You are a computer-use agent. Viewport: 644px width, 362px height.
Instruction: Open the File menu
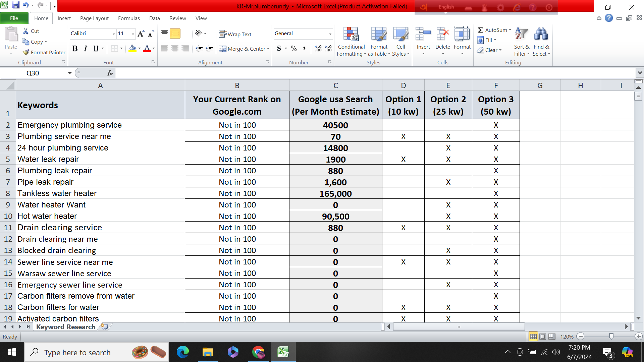click(14, 18)
